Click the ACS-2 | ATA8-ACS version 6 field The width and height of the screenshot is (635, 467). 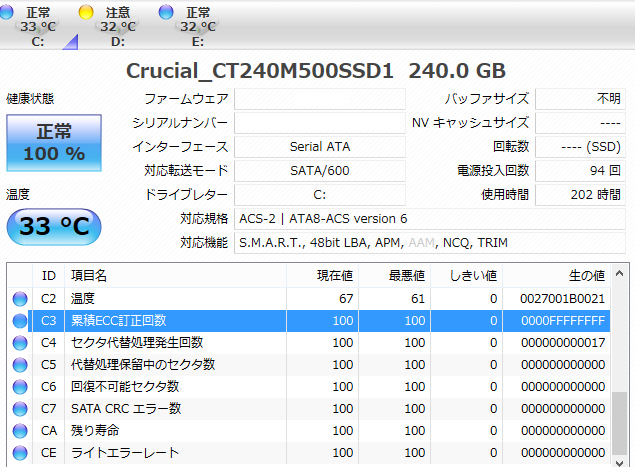coord(430,219)
